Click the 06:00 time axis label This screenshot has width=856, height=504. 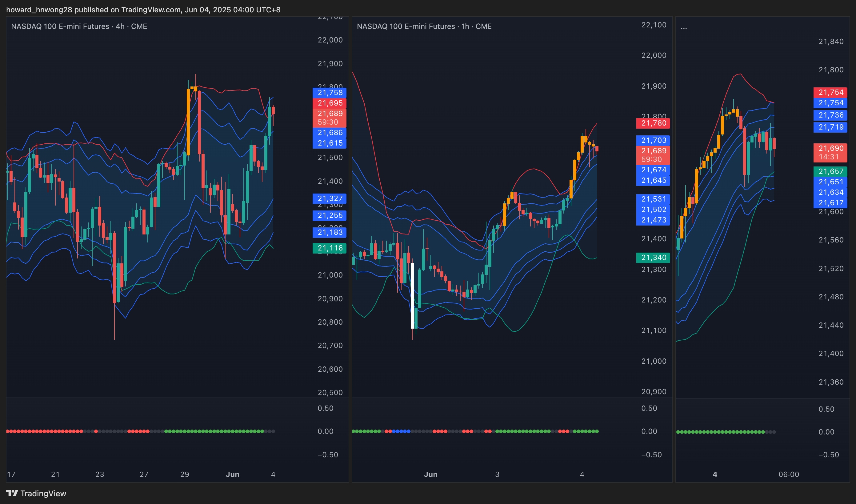tap(788, 474)
